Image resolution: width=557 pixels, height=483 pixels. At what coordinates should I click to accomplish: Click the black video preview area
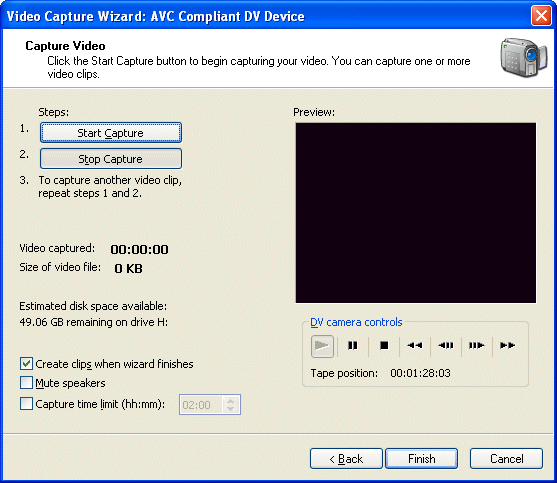tap(416, 213)
